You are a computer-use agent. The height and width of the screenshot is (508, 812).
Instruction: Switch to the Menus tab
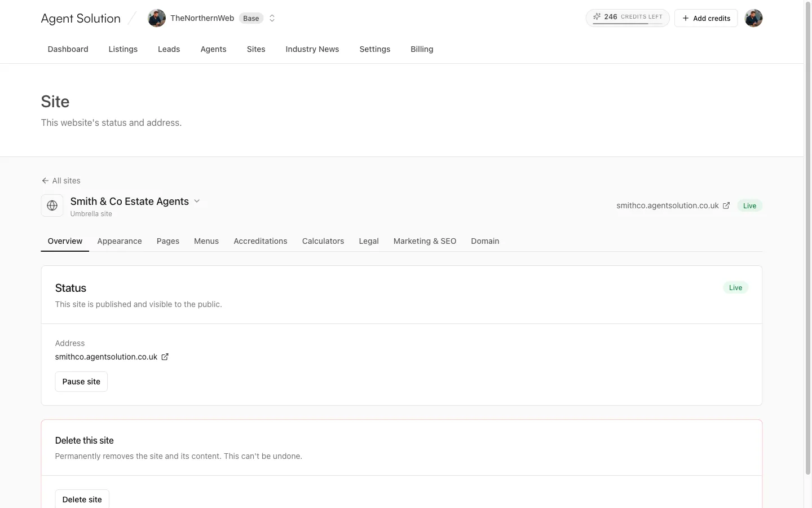pyautogui.click(x=206, y=241)
